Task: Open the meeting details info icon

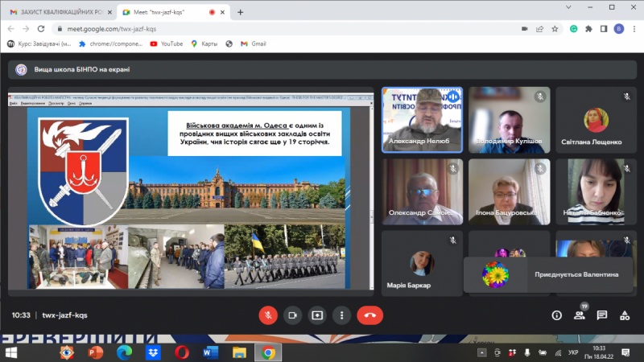Action: (556, 315)
